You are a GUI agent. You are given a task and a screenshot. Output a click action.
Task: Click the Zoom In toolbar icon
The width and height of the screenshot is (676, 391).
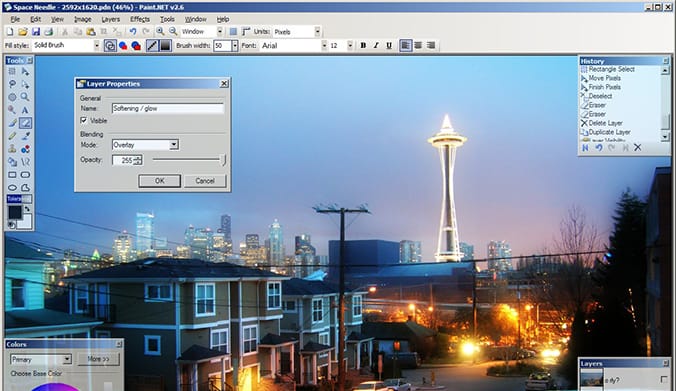160,31
